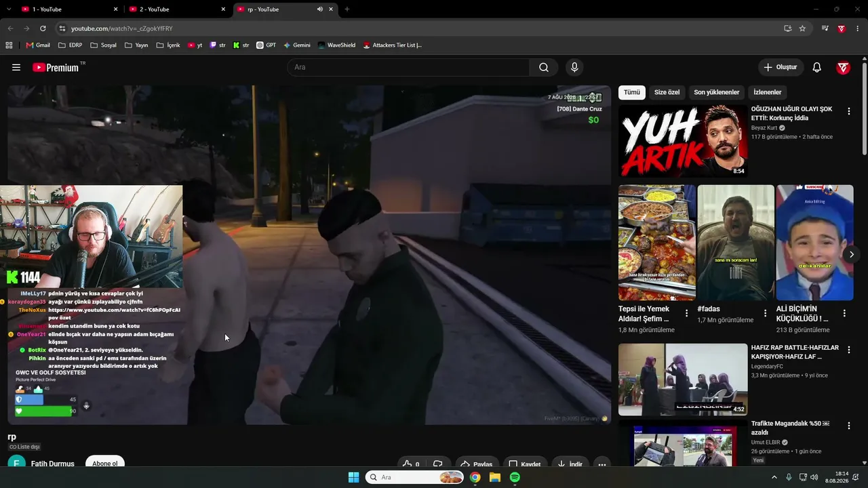Open options for #fadas short
This screenshot has height=488, width=868.
(x=765, y=313)
